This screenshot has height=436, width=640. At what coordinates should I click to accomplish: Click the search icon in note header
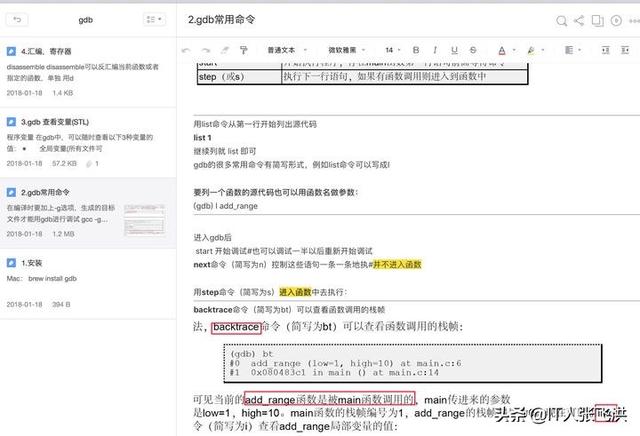[x=563, y=19]
